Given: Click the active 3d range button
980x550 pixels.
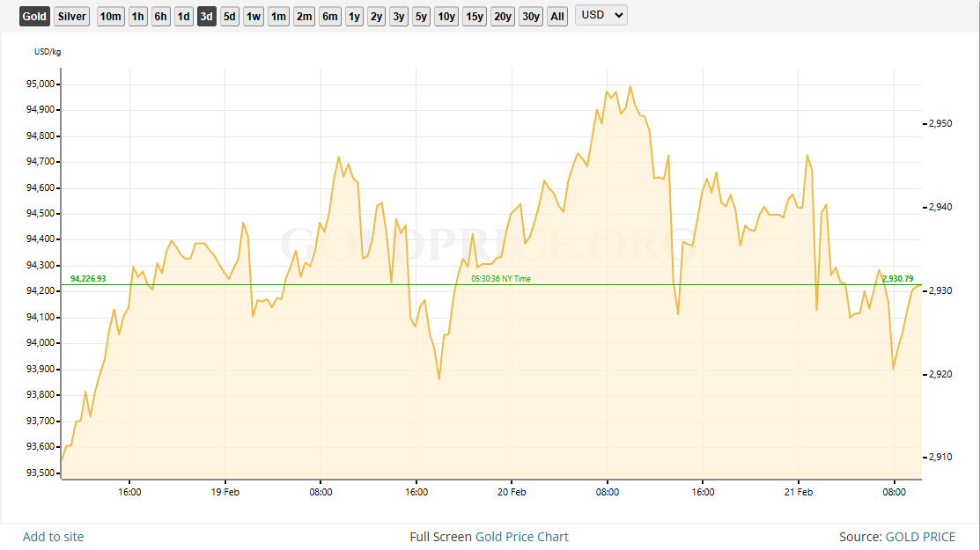Looking at the screenshot, I should coord(207,16).
